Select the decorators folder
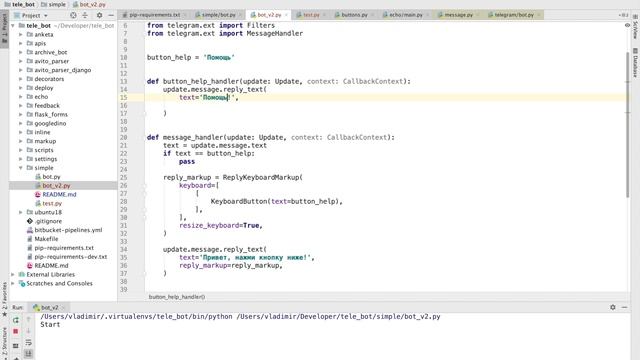640x360 pixels. (x=49, y=79)
